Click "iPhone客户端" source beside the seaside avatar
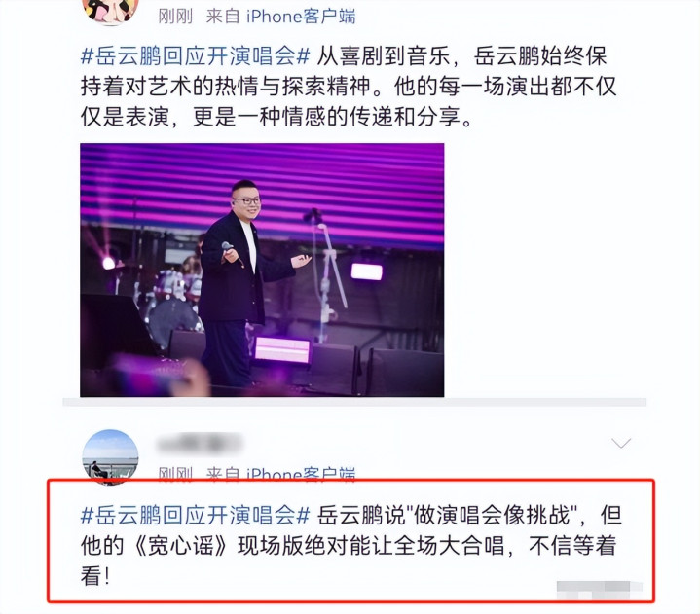The image size is (700, 614). (301, 474)
